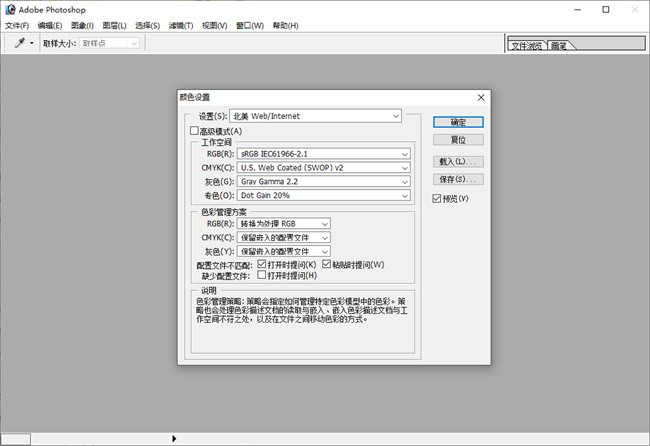
Task: Open the 滤镜(T) menu
Action: point(181,25)
